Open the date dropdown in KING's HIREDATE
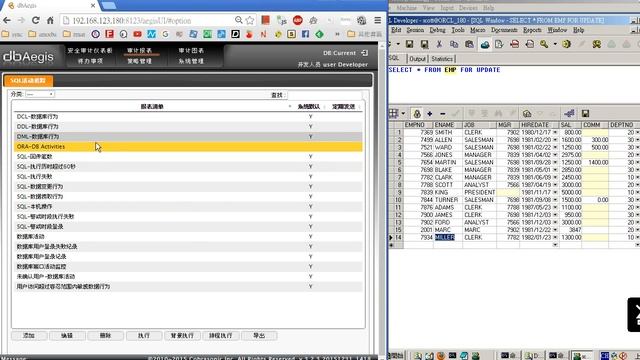 (555, 192)
